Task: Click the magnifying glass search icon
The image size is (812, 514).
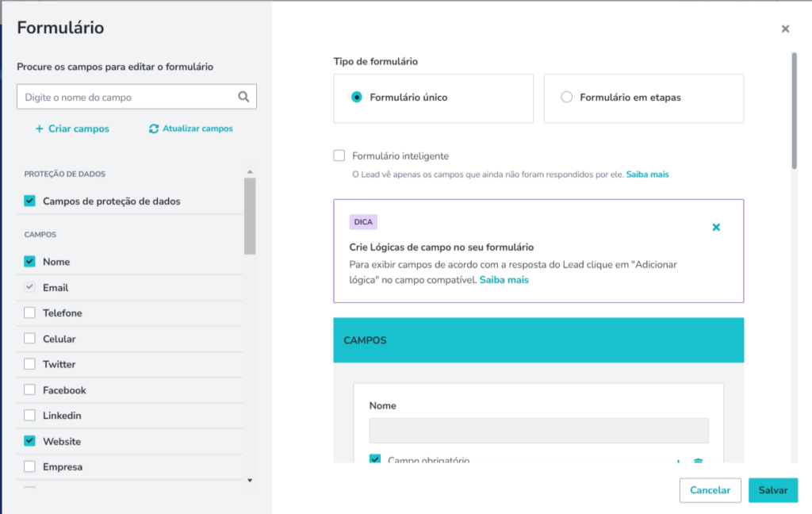Action: [x=243, y=97]
